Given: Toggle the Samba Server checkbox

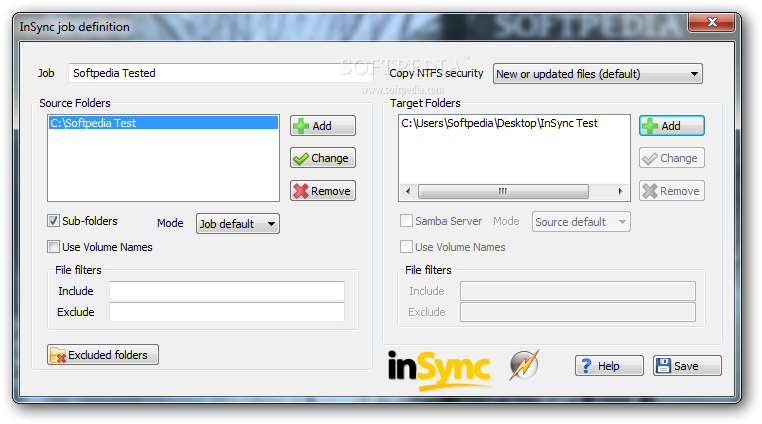Looking at the screenshot, I should tap(406, 221).
